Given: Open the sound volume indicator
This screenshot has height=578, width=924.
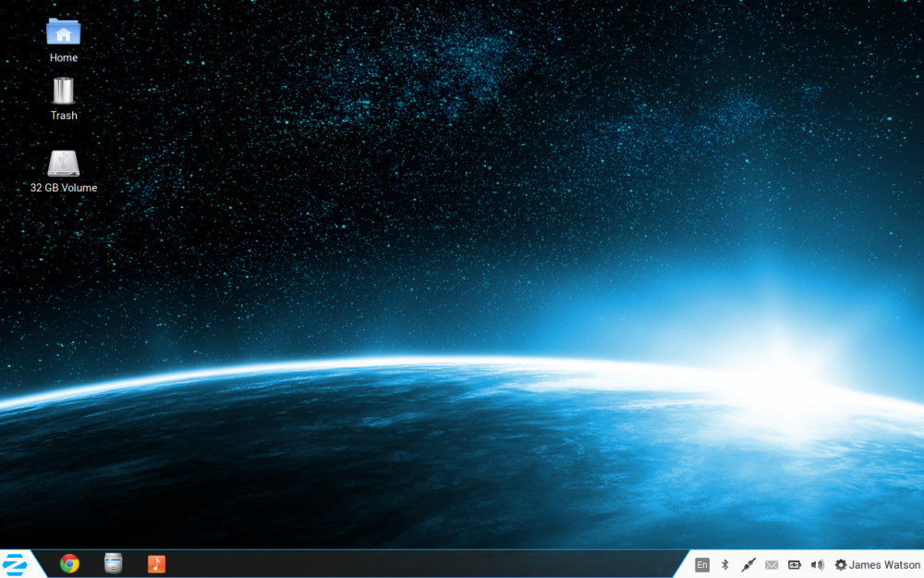Looking at the screenshot, I should click(x=818, y=565).
